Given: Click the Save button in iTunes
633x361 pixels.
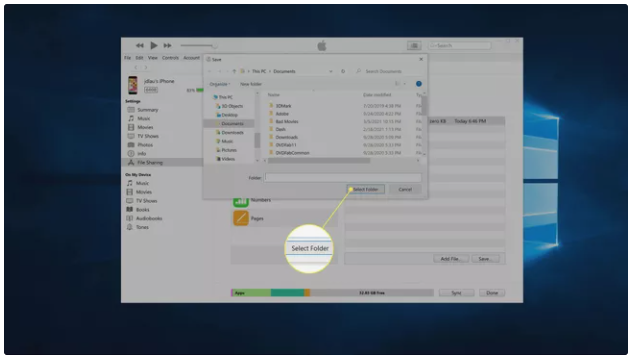Looking at the screenshot, I should click(x=485, y=259).
